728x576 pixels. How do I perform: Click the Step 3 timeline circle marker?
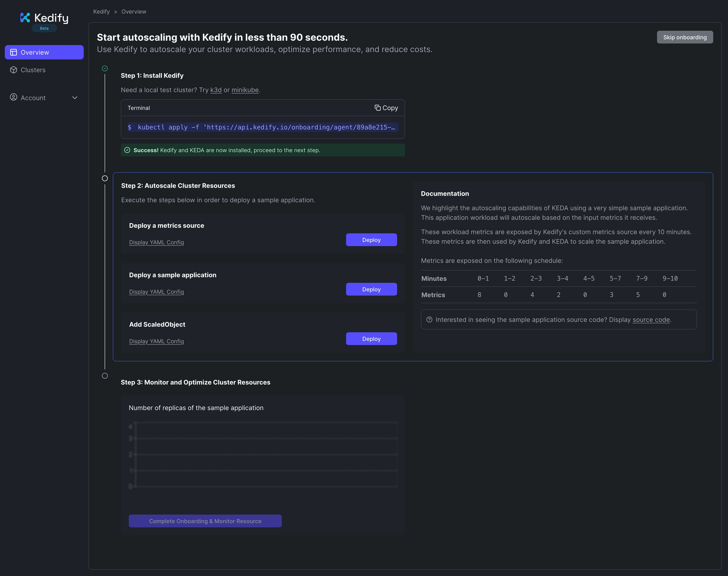point(105,376)
